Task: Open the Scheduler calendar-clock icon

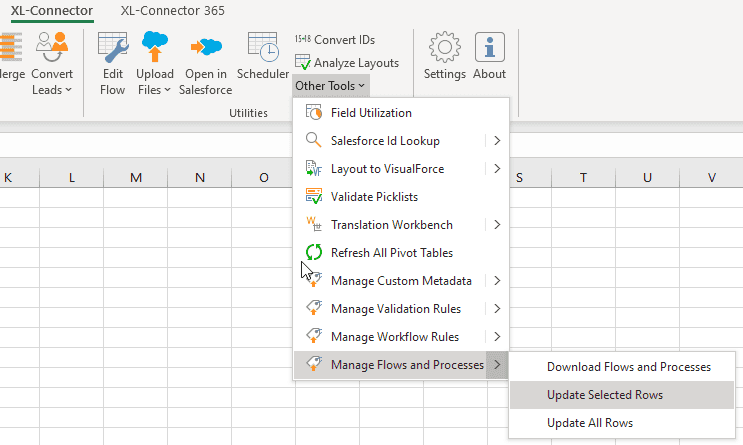Action: pos(263,47)
